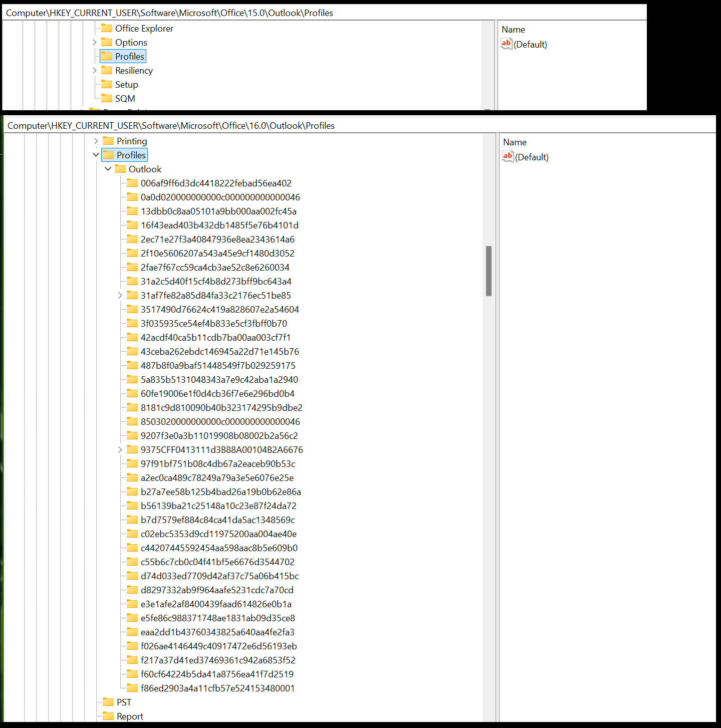The image size is (721, 728).
Task: Click the ab icon beside (Default) in bottom pane
Action: 508,157
